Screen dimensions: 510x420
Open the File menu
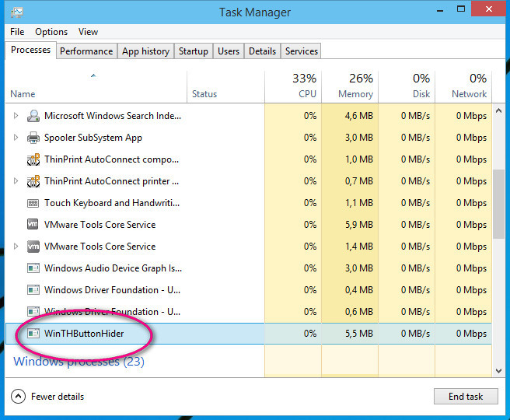point(17,32)
